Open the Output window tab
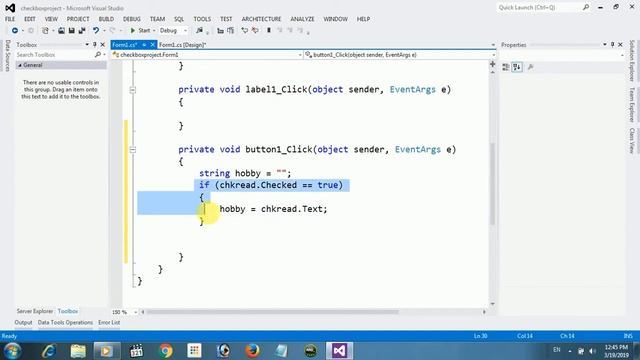This screenshot has height=360, width=640. [23, 322]
